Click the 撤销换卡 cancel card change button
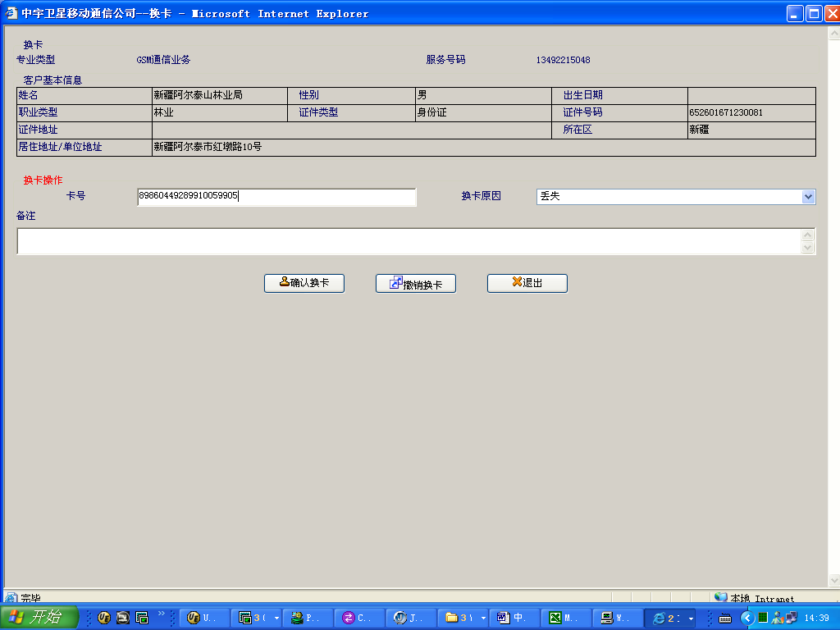 pos(415,284)
